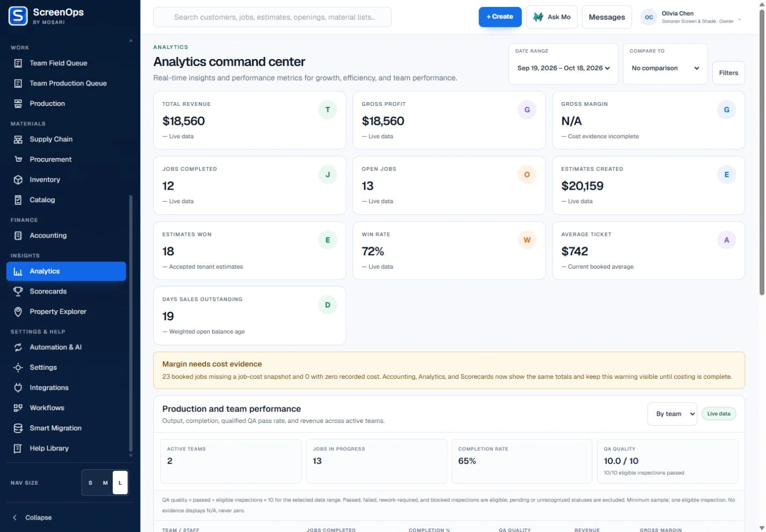
Task: Click the Procurement cart icon
Action: pos(18,160)
